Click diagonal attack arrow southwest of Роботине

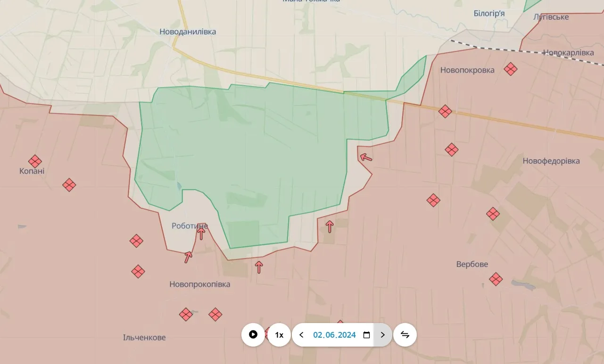(188, 257)
